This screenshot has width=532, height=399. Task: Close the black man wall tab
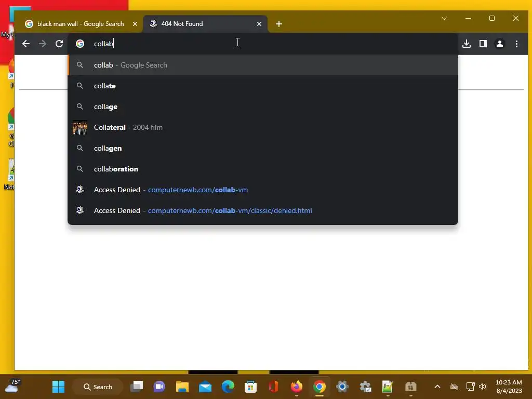[x=135, y=24]
